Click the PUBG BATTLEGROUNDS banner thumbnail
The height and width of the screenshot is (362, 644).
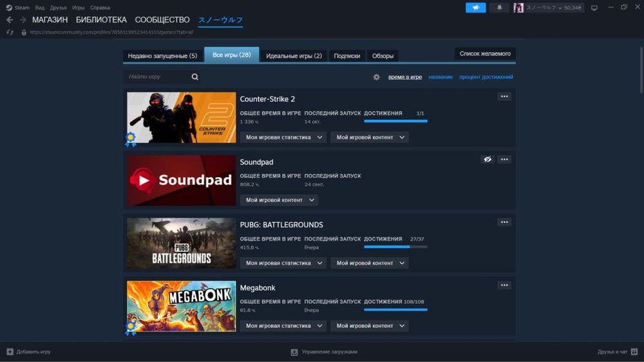coord(182,243)
